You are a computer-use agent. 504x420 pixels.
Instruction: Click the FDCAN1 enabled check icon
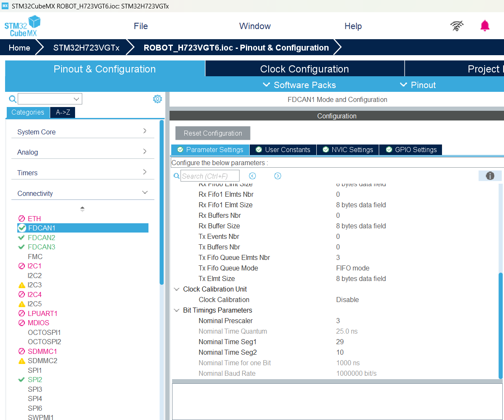(x=22, y=228)
